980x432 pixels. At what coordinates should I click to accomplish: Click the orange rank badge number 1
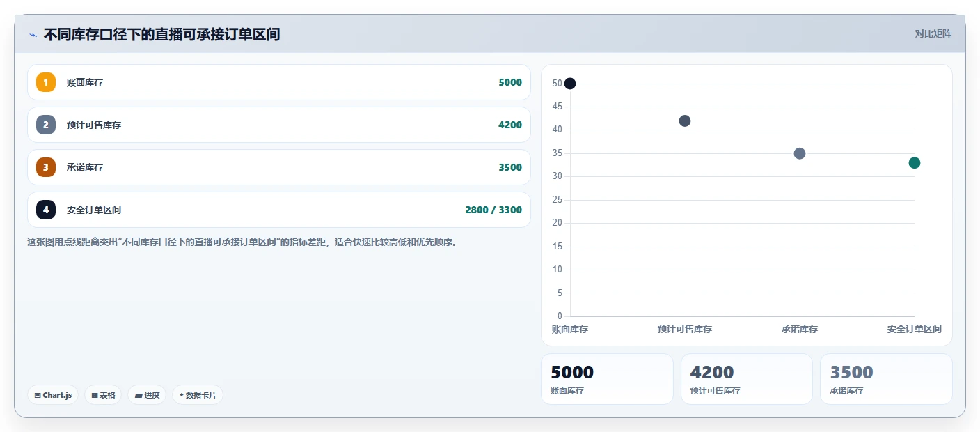[46, 82]
